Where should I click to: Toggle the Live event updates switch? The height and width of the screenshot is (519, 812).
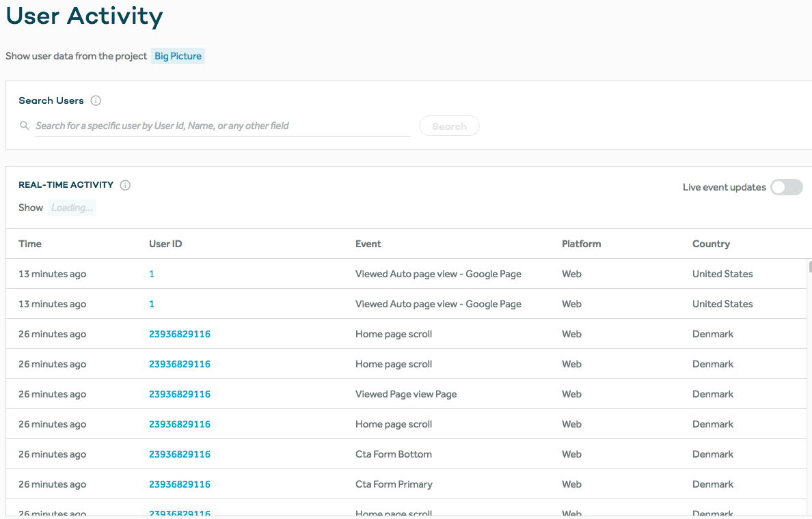[x=786, y=187]
